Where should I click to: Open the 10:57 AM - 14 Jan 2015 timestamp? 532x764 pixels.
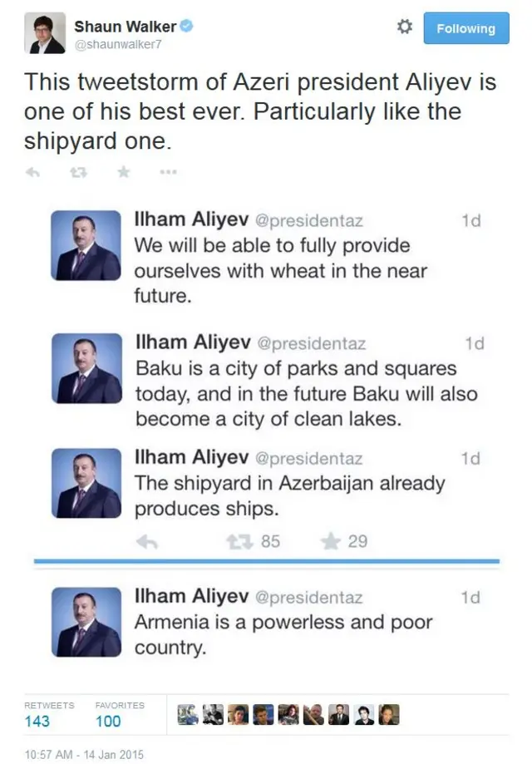(72, 755)
